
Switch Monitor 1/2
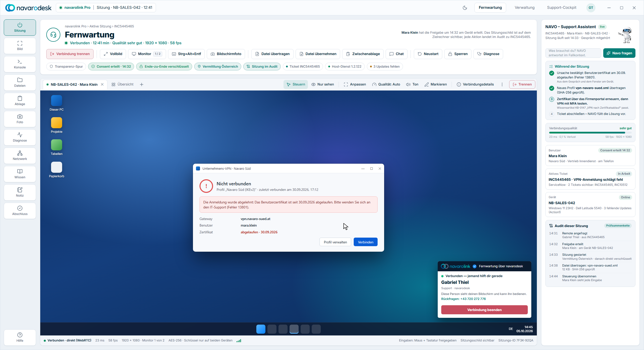click(x=147, y=54)
